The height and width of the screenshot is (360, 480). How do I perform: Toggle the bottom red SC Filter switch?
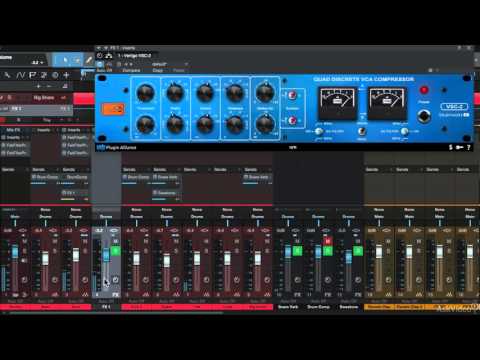[292, 120]
